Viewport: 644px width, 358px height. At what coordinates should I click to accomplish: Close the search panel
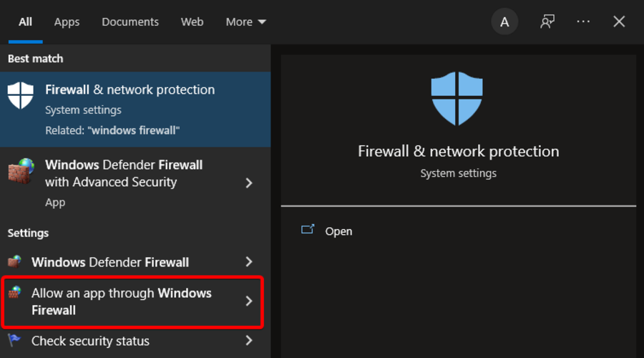click(x=619, y=21)
